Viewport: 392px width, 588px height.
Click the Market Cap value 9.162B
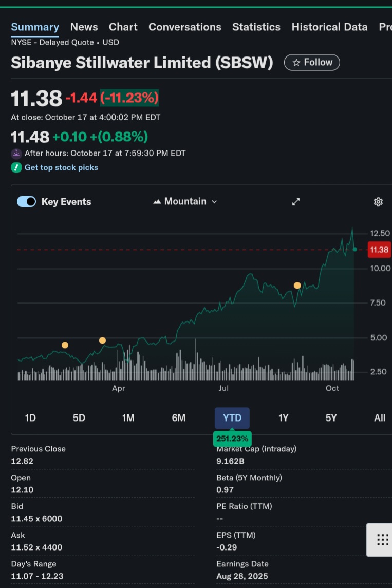[x=230, y=461]
